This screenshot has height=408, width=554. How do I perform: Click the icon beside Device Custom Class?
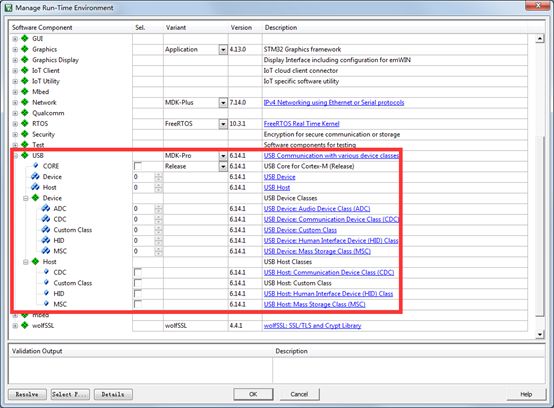pos(46,229)
